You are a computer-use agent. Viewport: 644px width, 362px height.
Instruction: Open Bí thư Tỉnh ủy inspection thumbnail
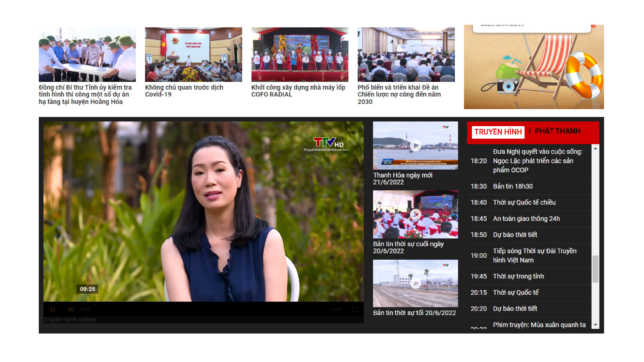click(87, 55)
